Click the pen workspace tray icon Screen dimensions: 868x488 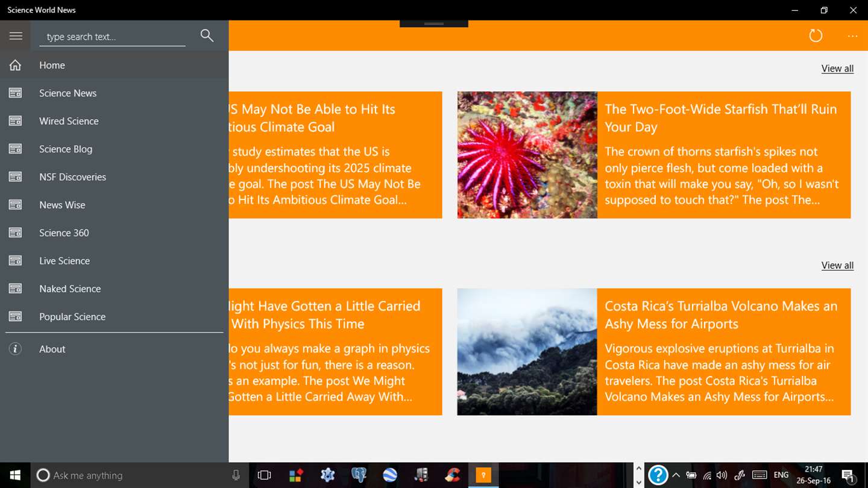(x=740, y=475)
